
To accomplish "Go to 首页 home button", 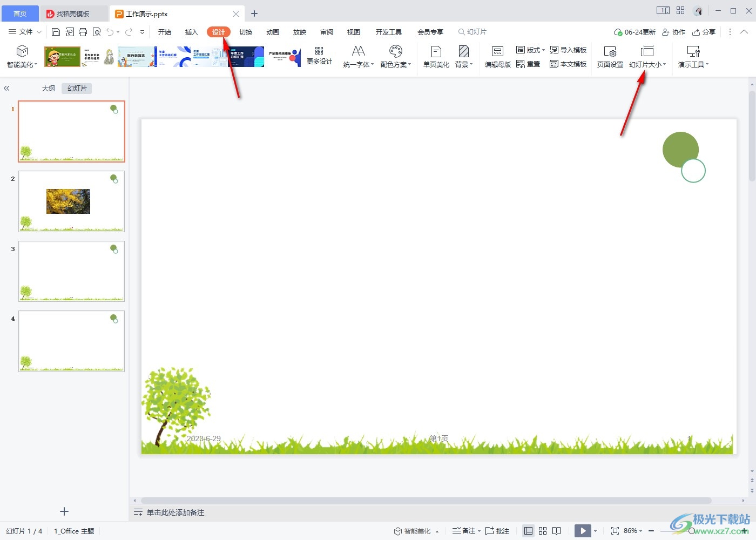I will coord(20,13).
